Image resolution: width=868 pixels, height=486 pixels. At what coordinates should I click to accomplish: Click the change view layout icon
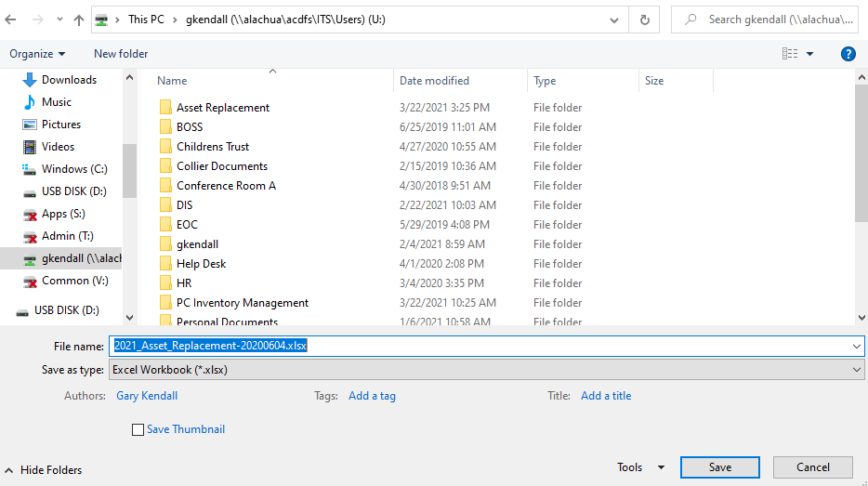[x=790, y=54]
